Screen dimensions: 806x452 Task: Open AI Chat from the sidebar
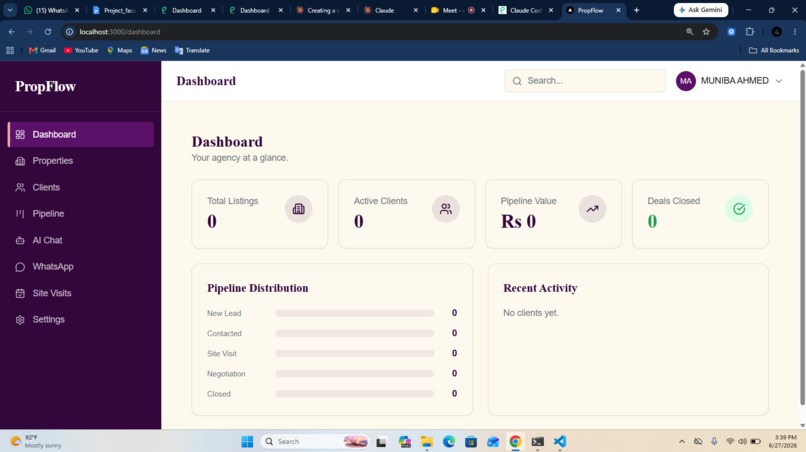pyautogui.click(x=81, y=240)
